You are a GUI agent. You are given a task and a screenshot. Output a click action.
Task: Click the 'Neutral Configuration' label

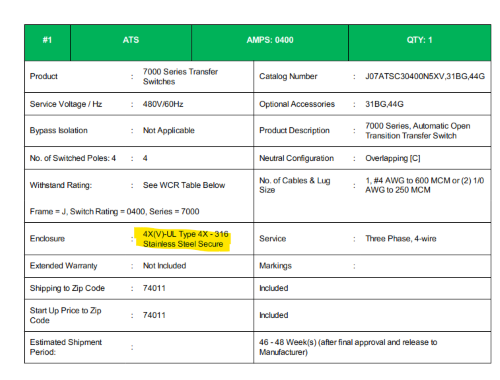pos(296,158)
